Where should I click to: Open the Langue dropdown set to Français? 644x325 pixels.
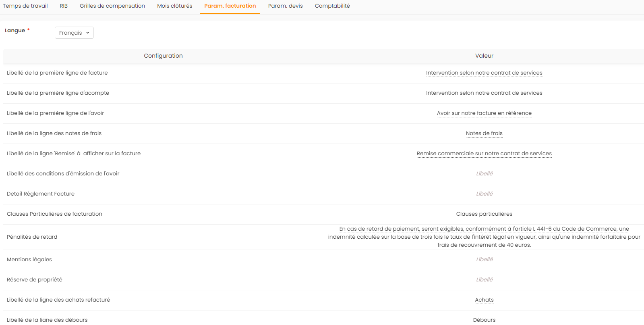[74, 33]
